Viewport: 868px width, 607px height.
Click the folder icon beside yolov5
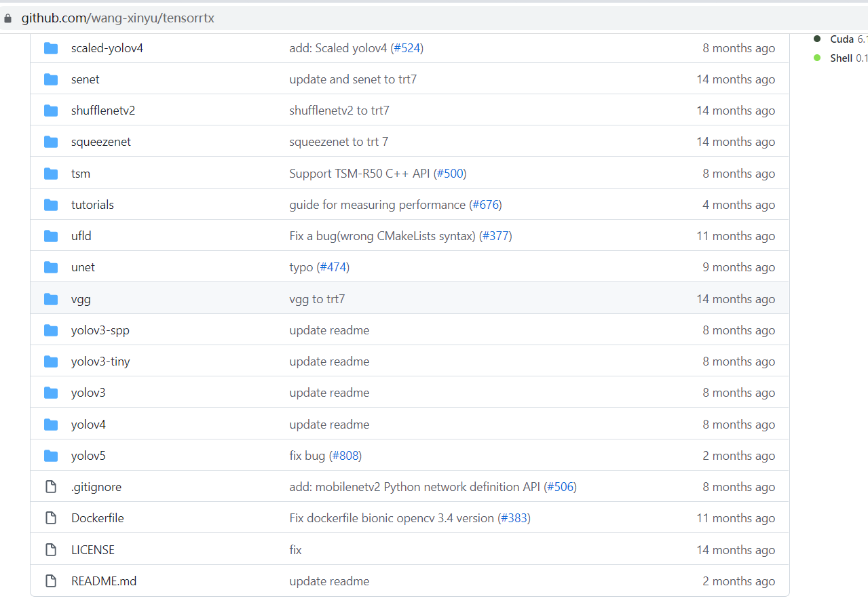[x=51, y=456]
